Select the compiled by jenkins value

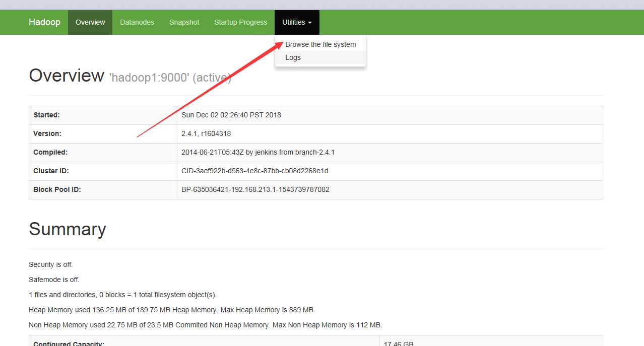point(258,152)
